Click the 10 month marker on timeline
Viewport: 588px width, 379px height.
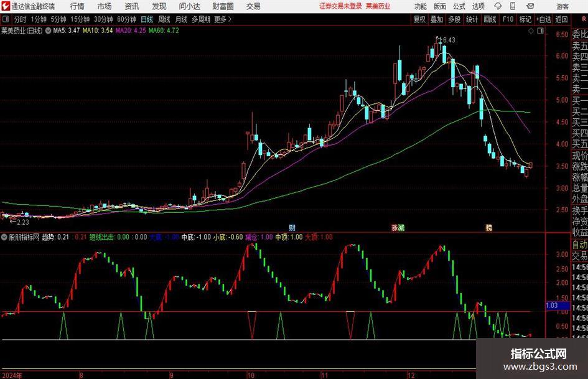251,375
